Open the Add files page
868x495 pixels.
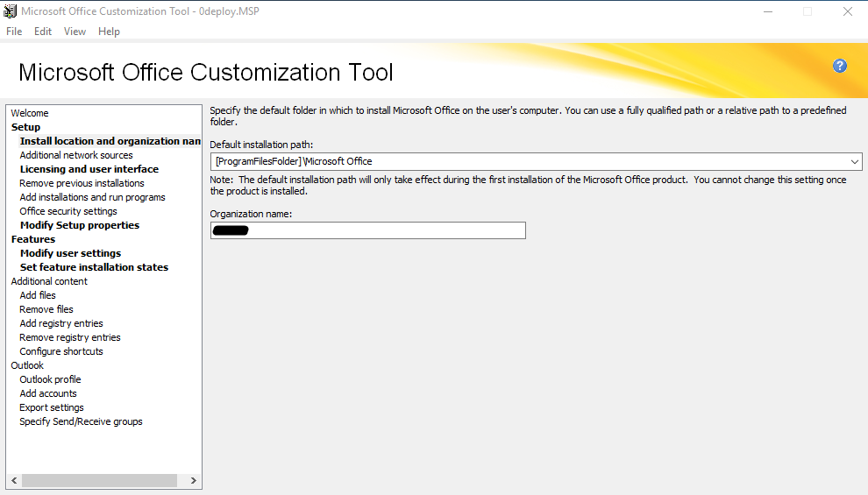point(38,295)
